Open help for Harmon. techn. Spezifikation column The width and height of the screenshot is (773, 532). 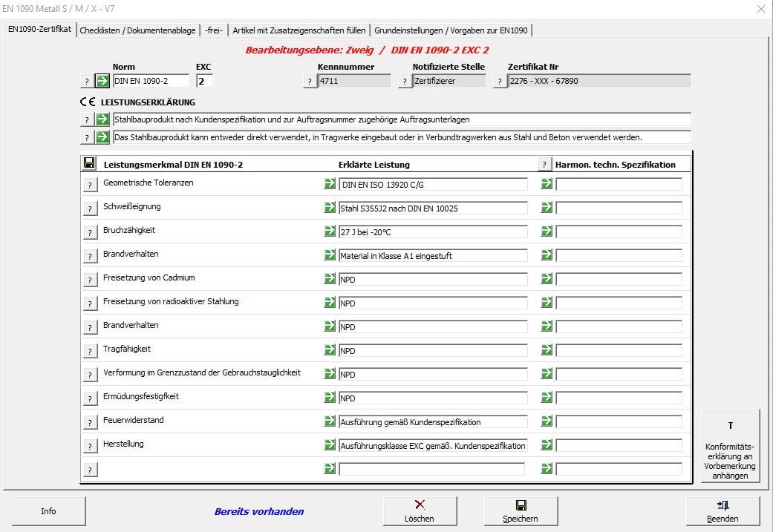coord(544,164)
